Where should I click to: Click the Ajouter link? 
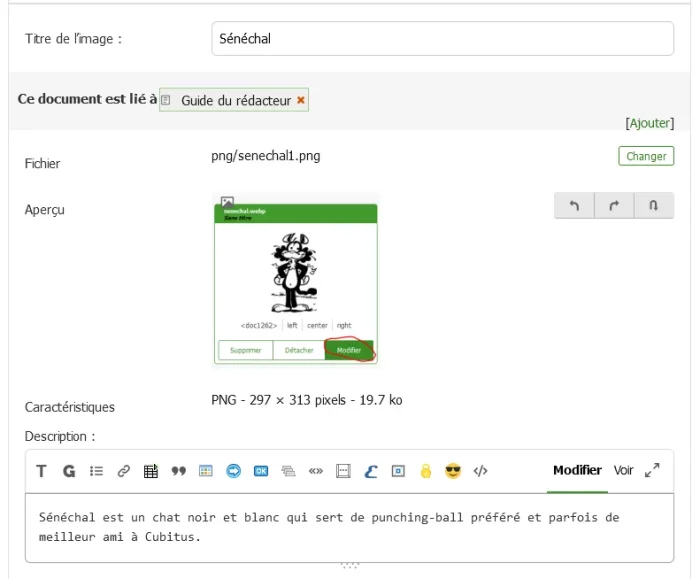649,123
